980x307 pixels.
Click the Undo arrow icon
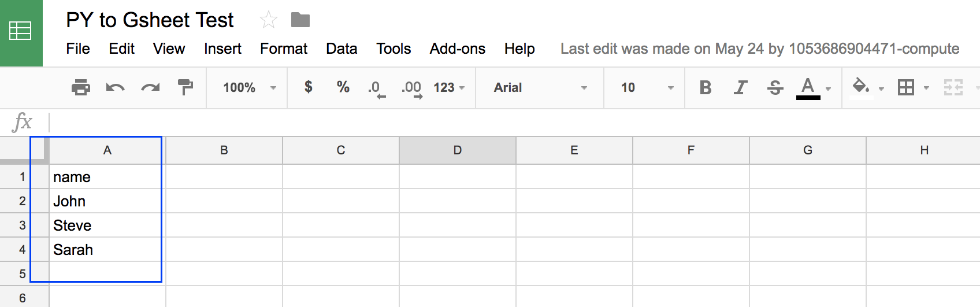[116, 87]
